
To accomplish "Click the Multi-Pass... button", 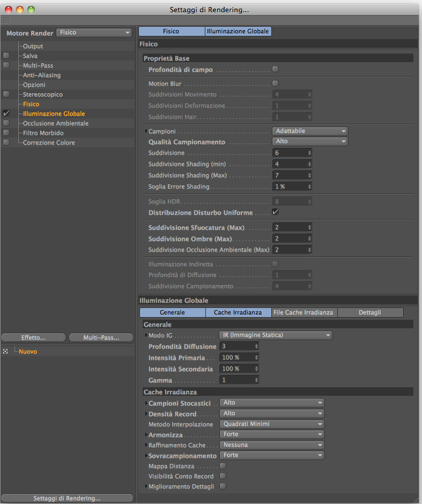I will tap(101, 337).
